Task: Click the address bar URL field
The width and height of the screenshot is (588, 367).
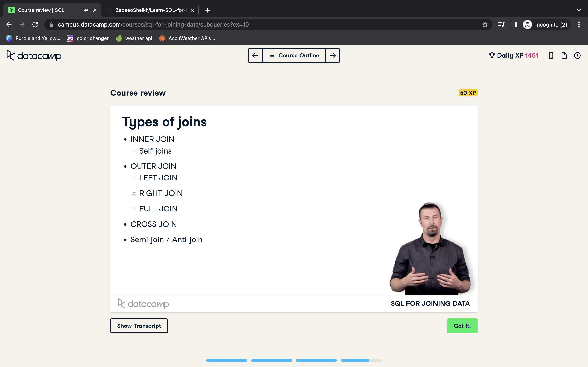Action: click(153, 24)
